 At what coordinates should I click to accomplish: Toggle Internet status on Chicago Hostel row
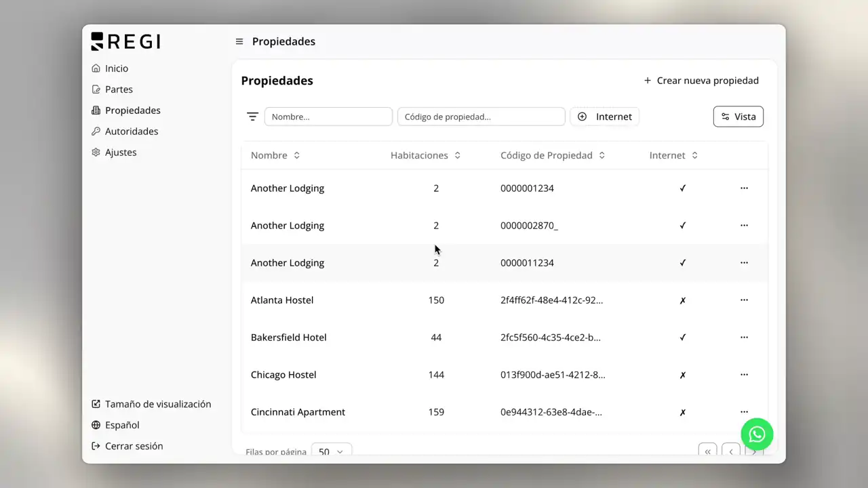[x=682, y=374]
